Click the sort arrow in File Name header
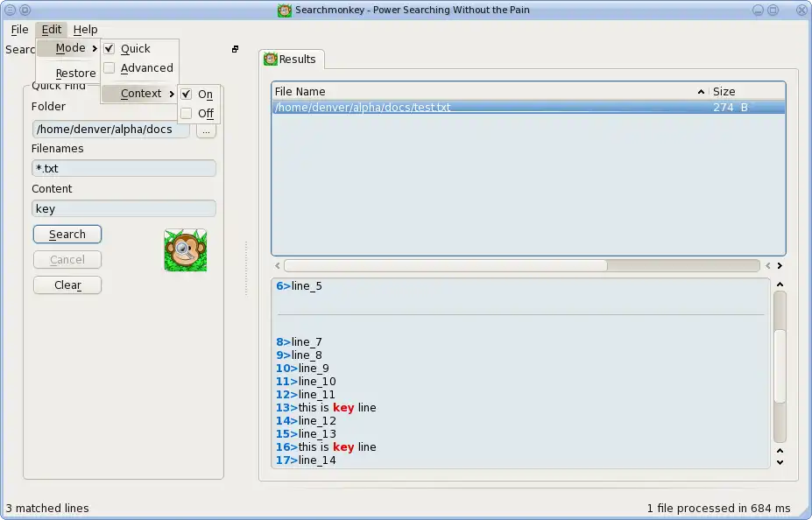This screenshot has height=520, width=812. coord(701,92)
